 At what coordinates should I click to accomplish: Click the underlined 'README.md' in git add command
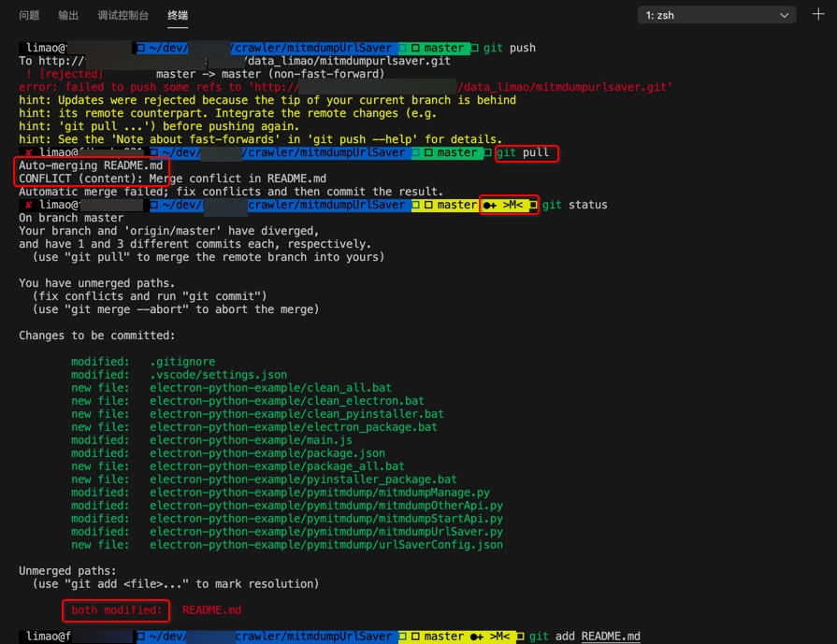tap(611, 636)
